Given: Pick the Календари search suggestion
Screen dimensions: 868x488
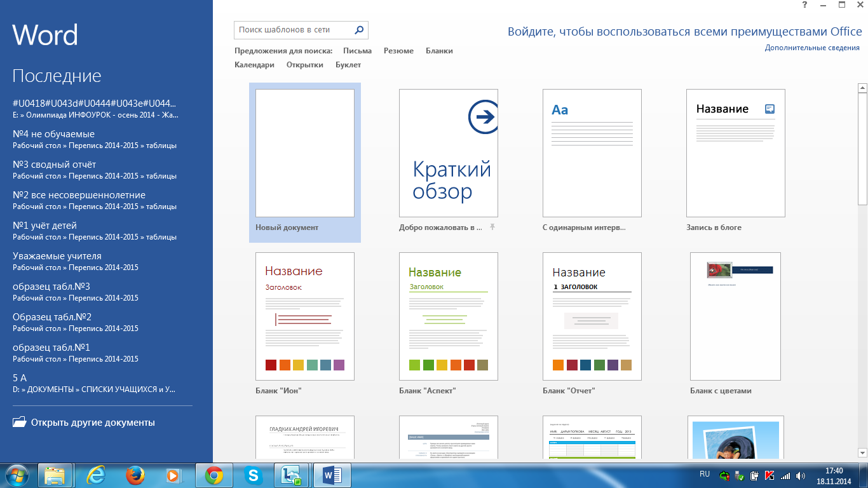Looking at the screenshot, I should pyautogui.click(x=254, y=65).
